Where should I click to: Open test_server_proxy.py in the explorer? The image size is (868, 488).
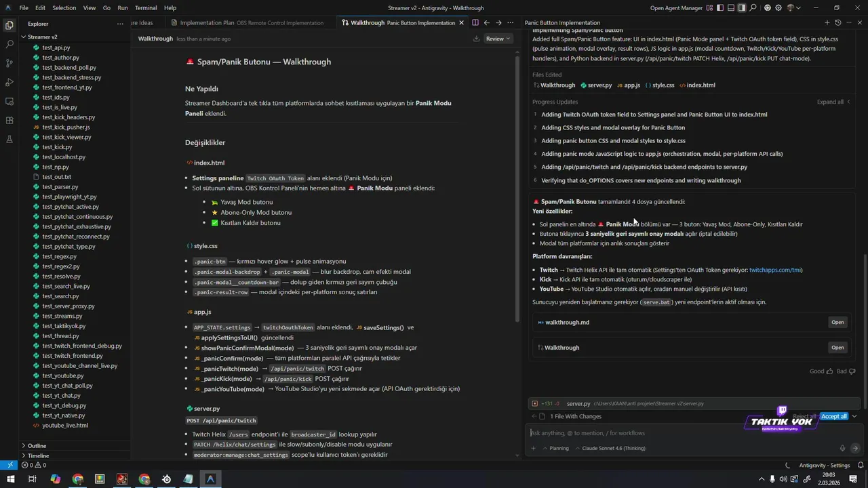[68, 306]
